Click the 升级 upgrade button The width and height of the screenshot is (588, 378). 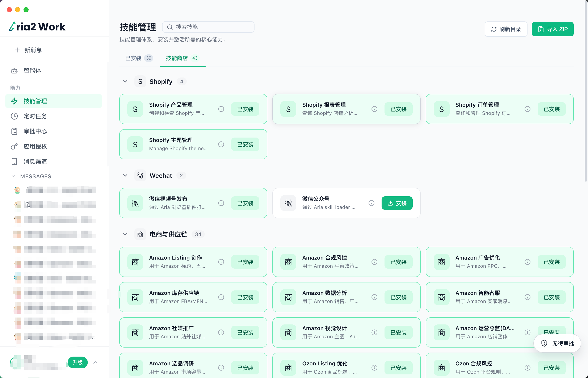coord(77,362)
